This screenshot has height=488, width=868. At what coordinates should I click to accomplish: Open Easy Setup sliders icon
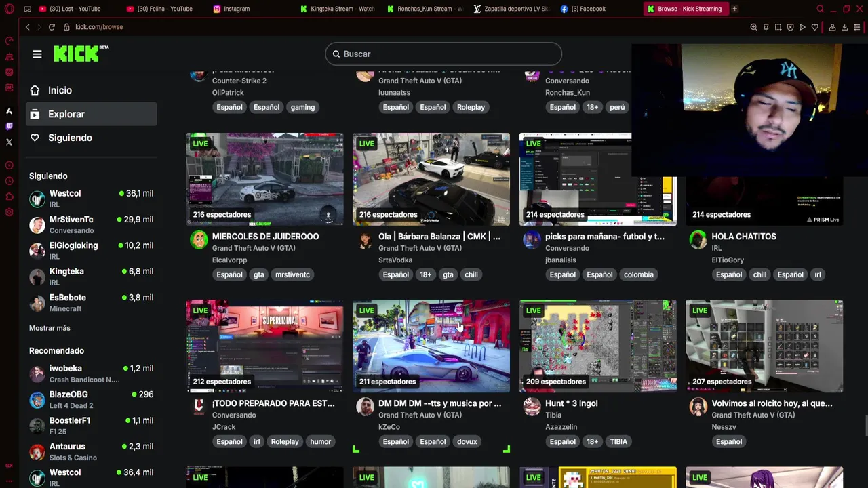point(857,27)
